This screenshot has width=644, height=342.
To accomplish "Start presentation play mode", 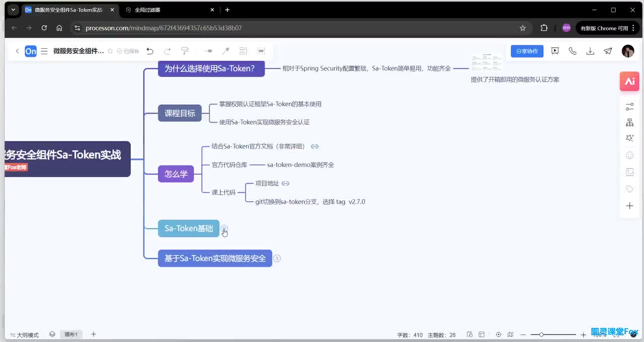I will point(555,51).
